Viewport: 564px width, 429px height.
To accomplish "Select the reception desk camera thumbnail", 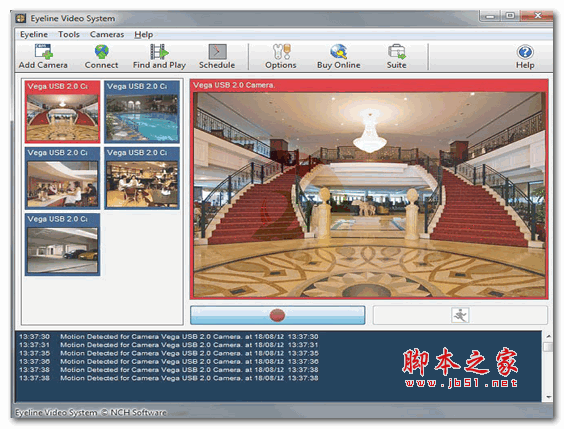I will (63, 178).
